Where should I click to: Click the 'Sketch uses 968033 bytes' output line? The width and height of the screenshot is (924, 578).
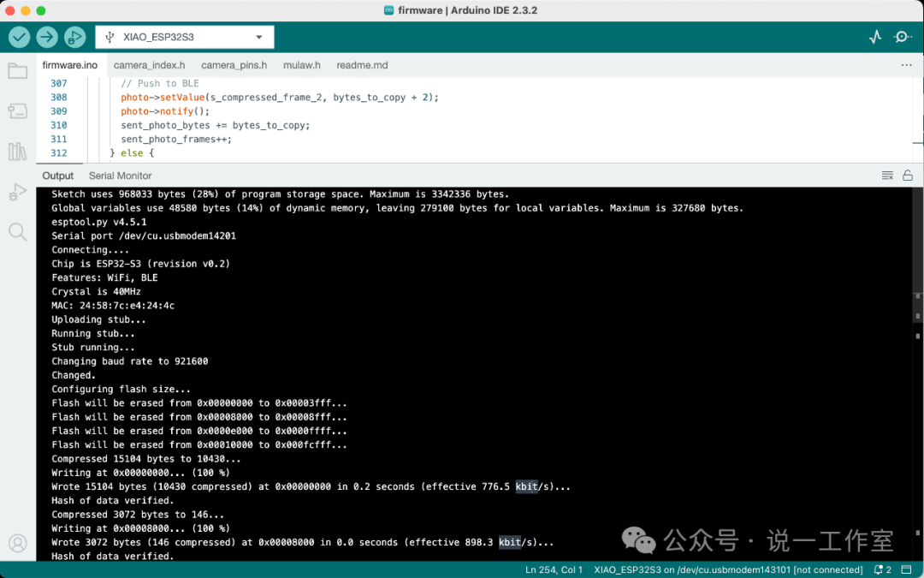pyautogui.click(x=280, y=194)
